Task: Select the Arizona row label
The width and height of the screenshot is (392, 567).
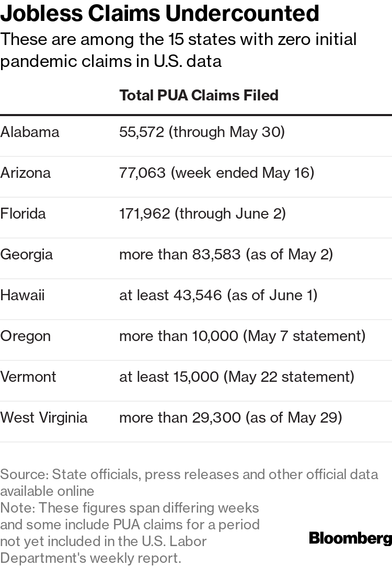Action: [25, 173]
